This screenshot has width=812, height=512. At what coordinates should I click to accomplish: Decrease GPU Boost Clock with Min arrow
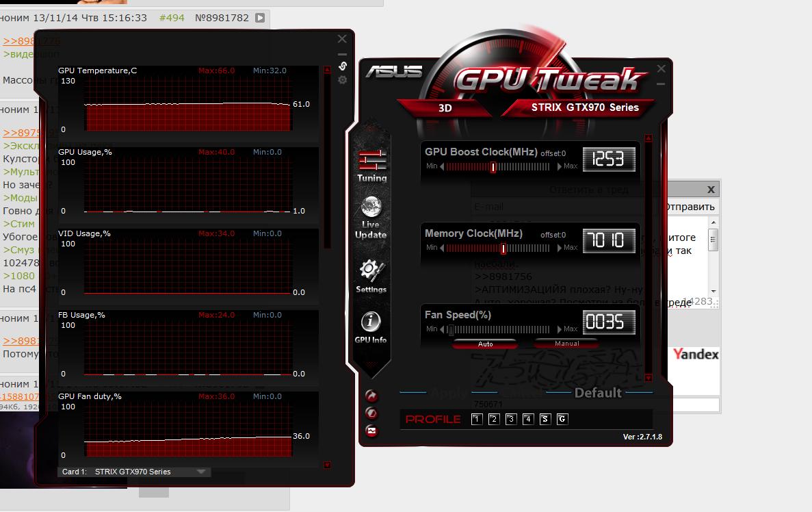(442, 166)
